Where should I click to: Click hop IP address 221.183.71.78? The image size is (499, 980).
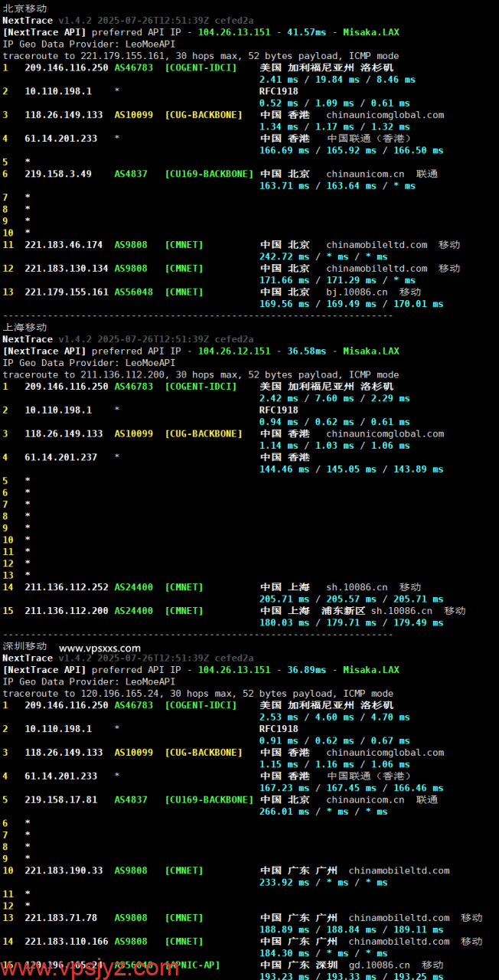coord(60,917)
